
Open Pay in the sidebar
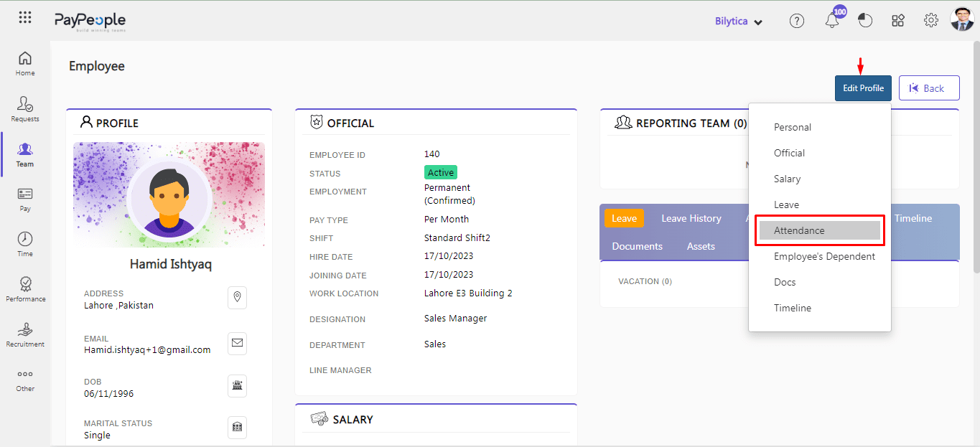(x=25, y=199)
